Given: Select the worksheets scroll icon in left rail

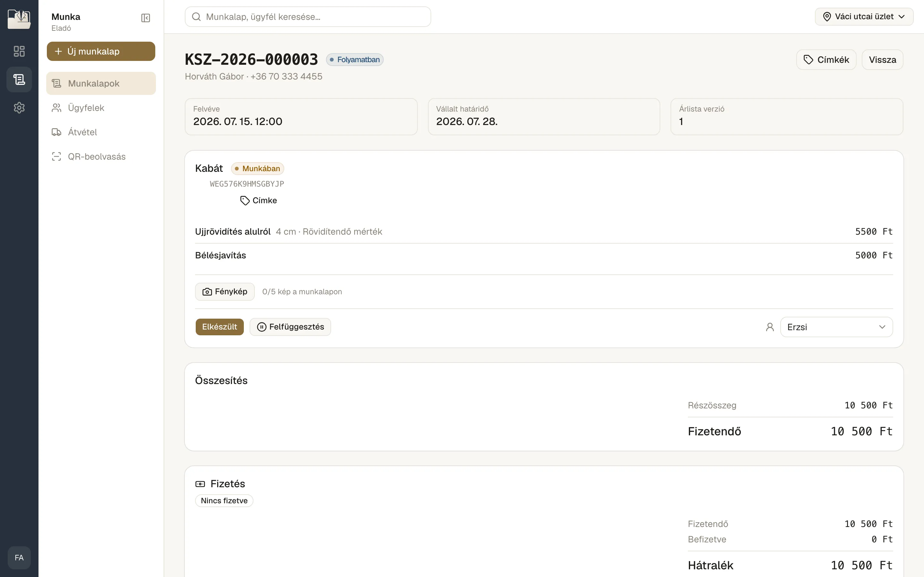Looking at the screenshot, I should 19,79.
